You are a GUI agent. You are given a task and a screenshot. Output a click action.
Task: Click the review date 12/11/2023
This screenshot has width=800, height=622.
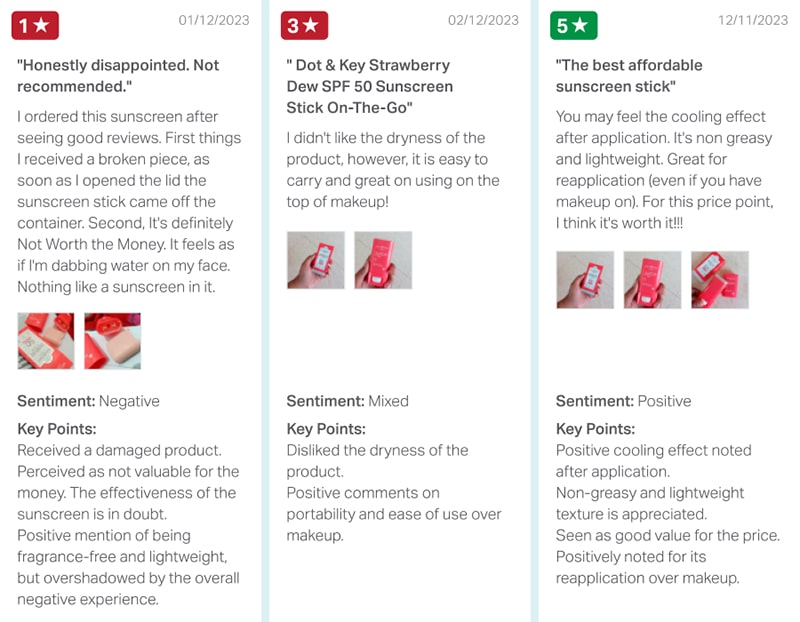pos(753,20)
